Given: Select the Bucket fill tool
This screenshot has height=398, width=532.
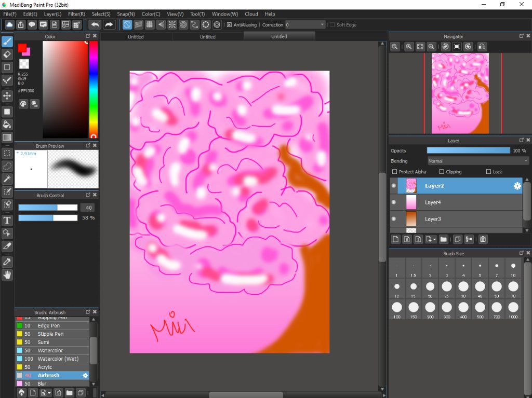Looking at the screenshot, I should pos(7,125).
